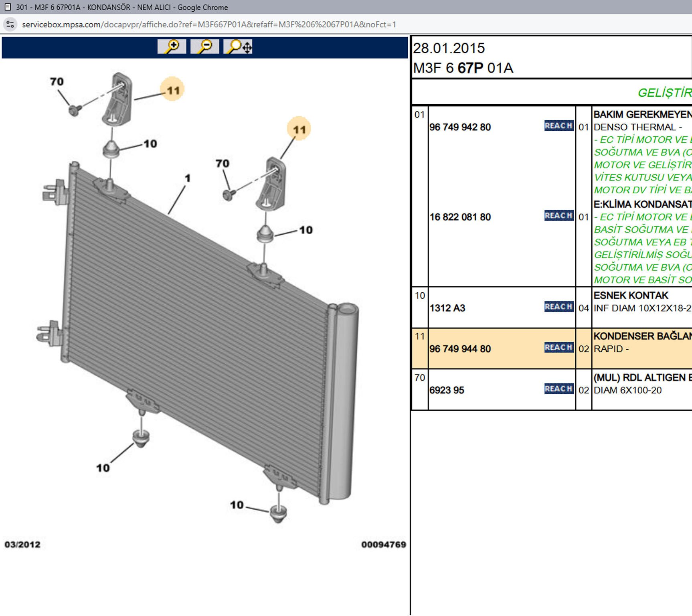692x616 pixels.
Task: Click REACH badge for part 1312 A3
Action: [x=558, y=307]
